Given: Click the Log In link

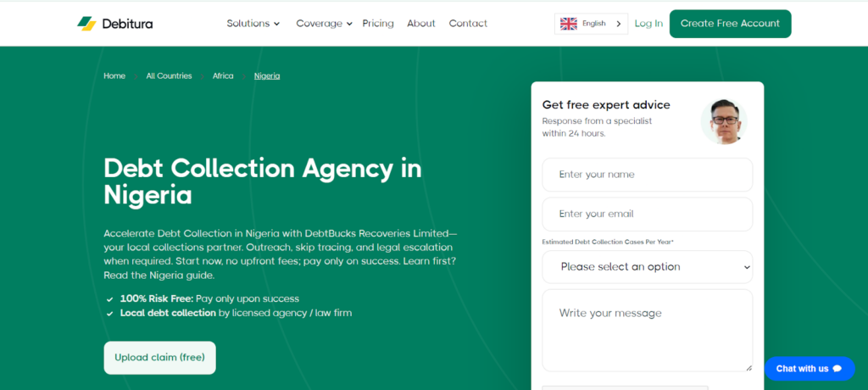Looking at the screenshot, I should coord(648,24).
